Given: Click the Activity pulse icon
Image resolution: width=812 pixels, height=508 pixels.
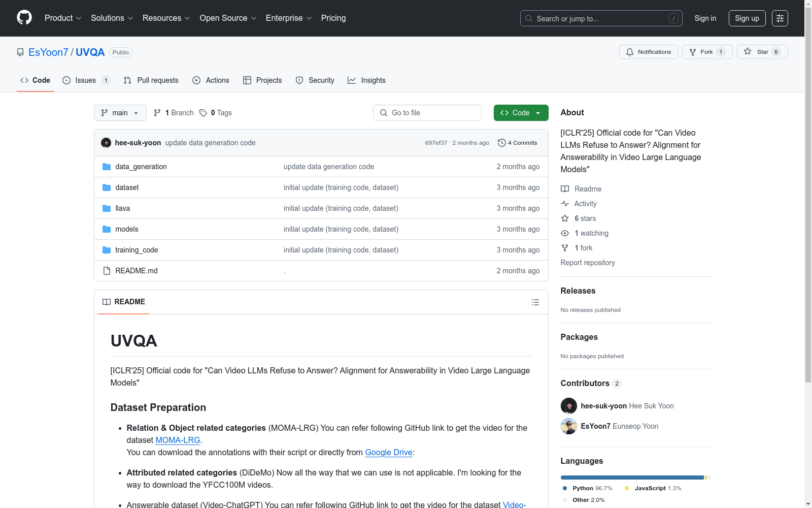Looking at the screenshot, I should point(565,204).
